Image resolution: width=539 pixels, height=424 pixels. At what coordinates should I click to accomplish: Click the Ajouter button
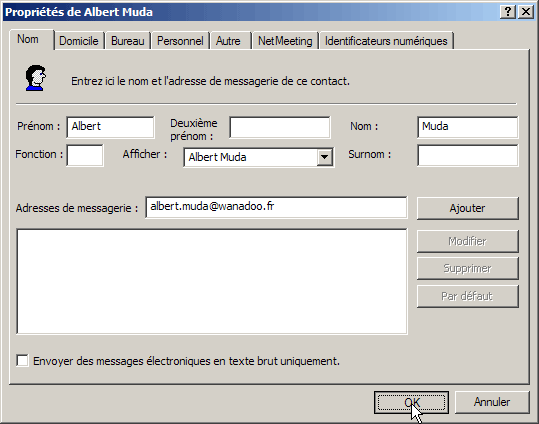click(468, 208)
